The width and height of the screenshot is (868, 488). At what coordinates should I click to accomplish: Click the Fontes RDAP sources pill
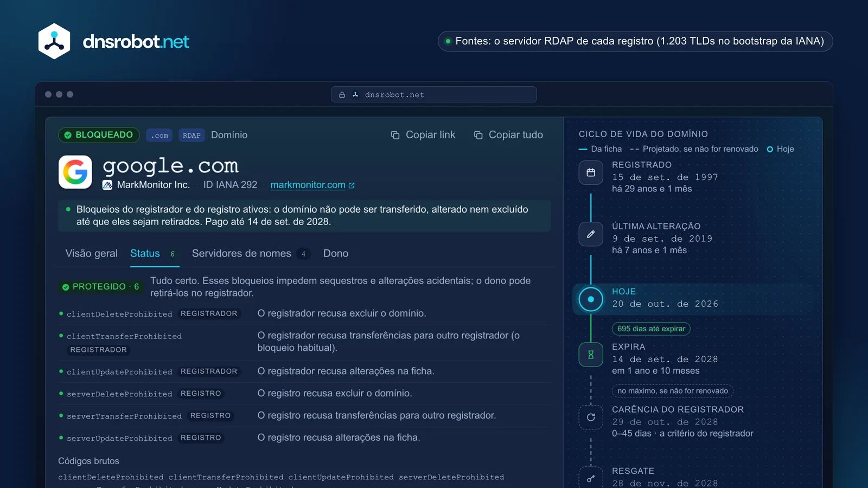[x=635, y=41]
